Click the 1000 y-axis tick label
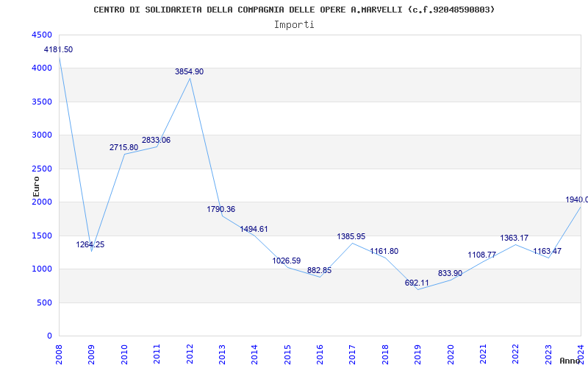Viewport: 588px width, 368px height. (43, 269)
